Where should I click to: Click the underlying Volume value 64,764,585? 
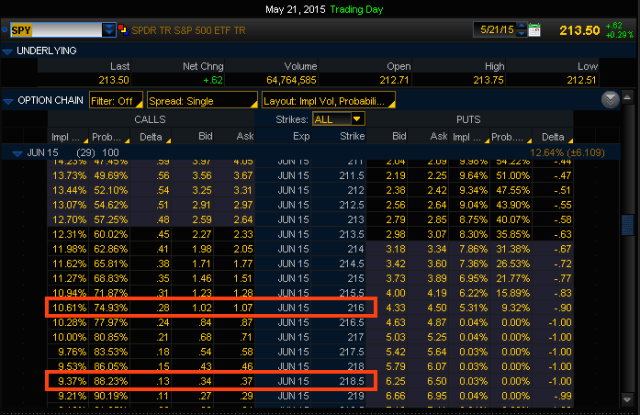tap(291, 80)
